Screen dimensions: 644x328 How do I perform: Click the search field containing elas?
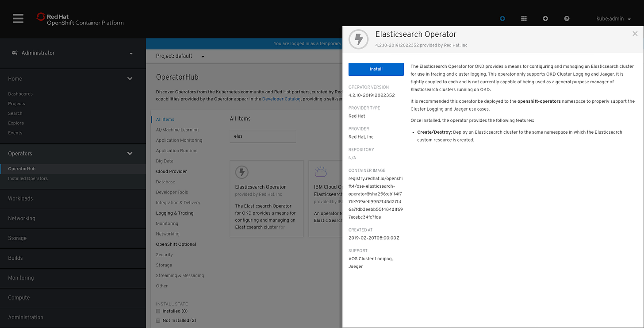click(263, 136)
